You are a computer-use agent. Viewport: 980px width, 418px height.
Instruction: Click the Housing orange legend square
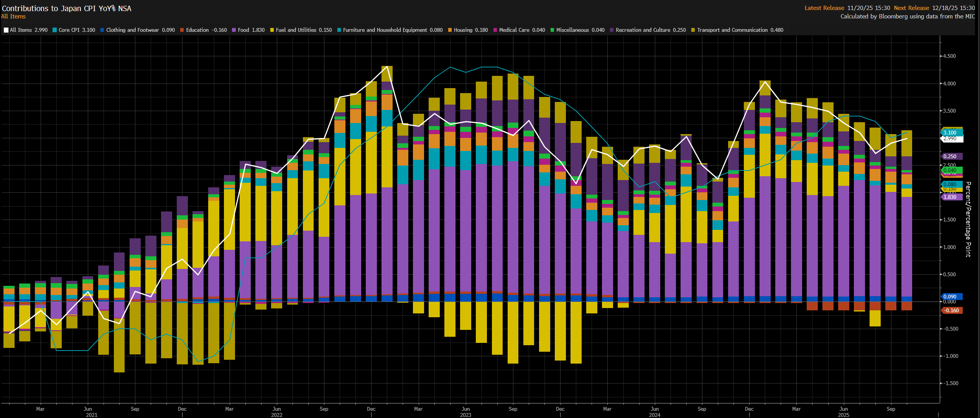[x=450, y=30]
